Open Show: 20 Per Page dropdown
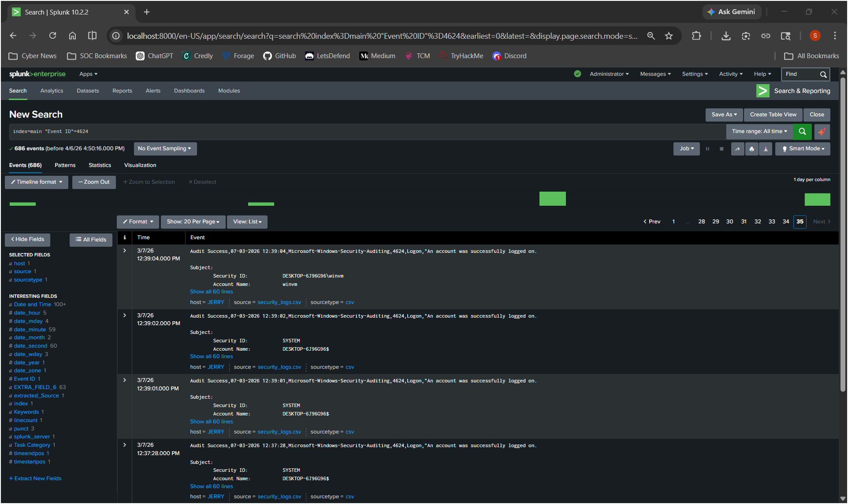Viewport: 848px width, 504px height. pyautogui.click(x=193, y=222)
